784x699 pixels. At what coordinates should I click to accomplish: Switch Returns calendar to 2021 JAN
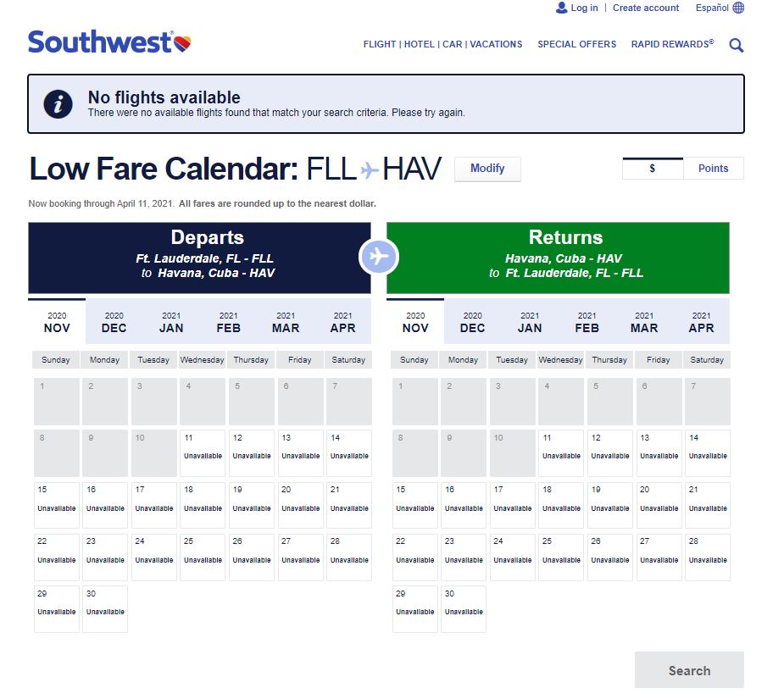(530, 322)
